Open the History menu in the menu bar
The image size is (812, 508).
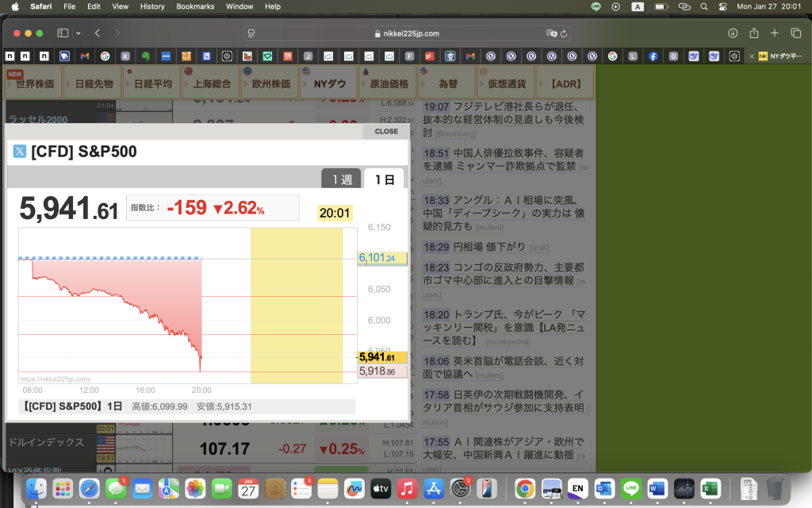click(x=151, y=6)
